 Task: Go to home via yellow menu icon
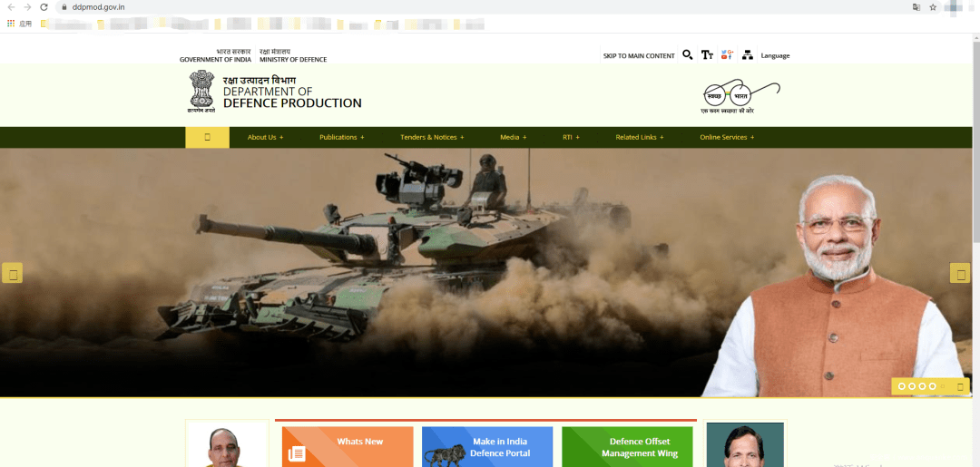[208, 137]
